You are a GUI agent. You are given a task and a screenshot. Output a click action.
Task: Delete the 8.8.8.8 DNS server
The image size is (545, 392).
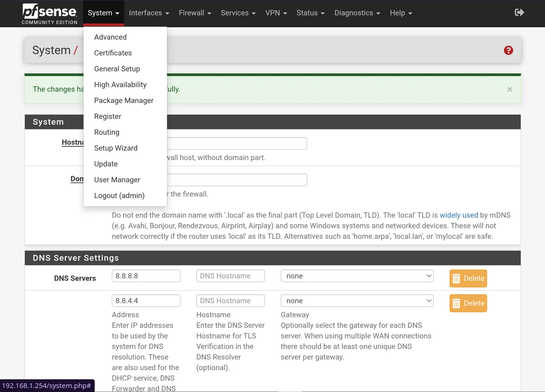(x=468, y=278)
